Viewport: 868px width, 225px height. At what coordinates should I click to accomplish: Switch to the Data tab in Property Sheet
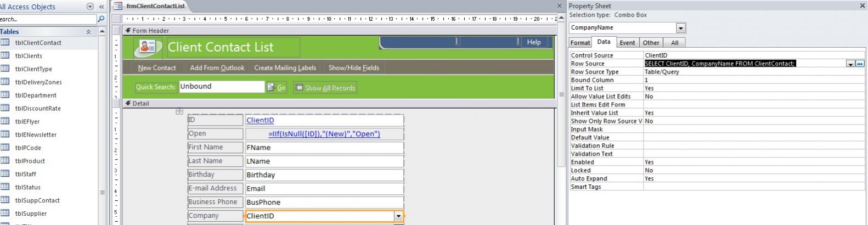(x=604, y=42)
